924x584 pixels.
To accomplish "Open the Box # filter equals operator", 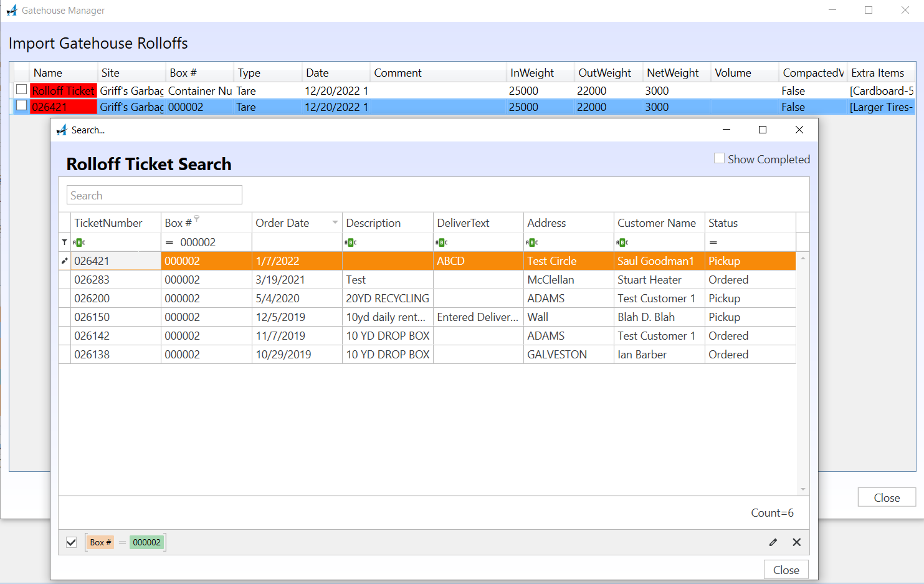I will coord(169,242).
